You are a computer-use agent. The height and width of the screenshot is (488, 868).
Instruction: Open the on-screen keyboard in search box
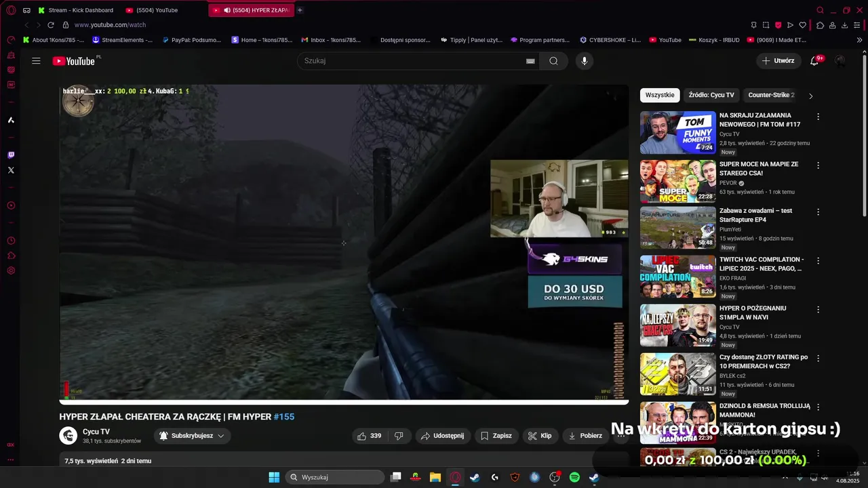pyautogui.click(x=530, y=61)
